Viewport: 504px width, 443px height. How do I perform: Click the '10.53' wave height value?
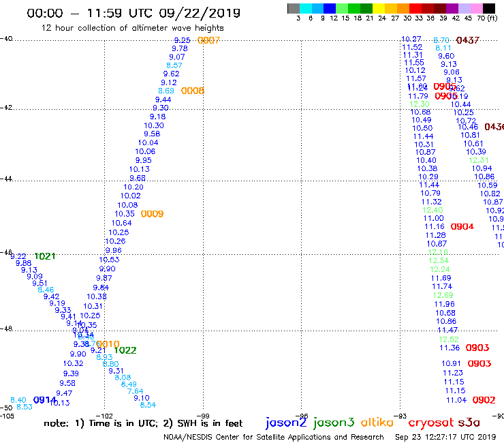point(109,260)
